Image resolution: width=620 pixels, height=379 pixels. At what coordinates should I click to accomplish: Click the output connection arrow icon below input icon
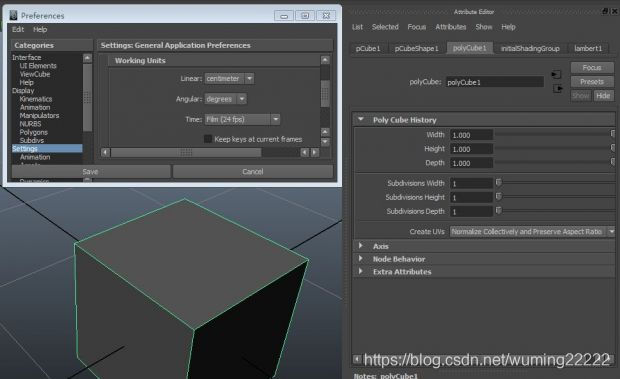click(x=558, y=89)
